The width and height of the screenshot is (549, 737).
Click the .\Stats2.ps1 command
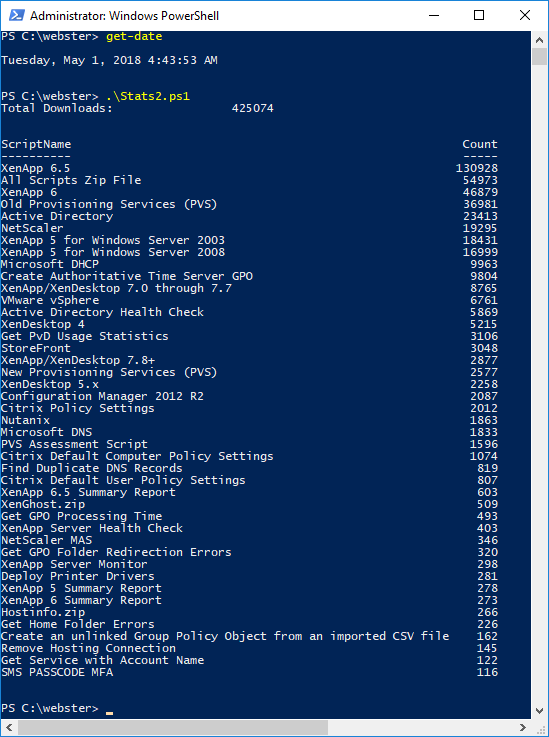[148, 96]
